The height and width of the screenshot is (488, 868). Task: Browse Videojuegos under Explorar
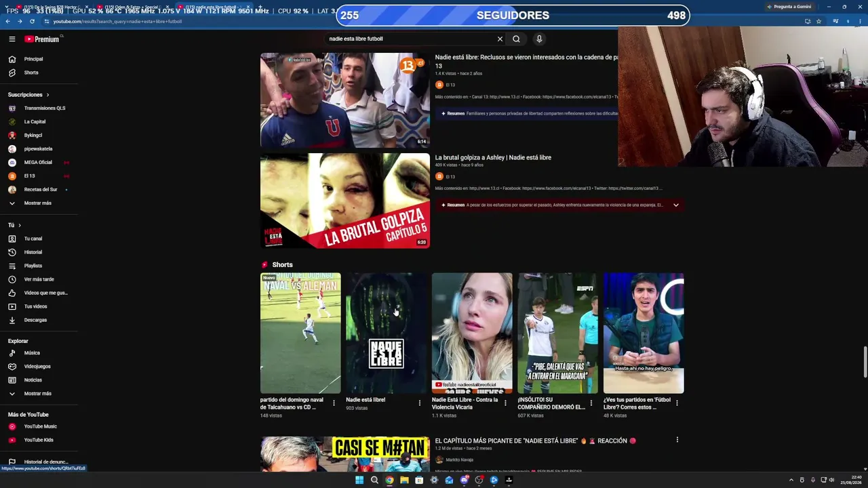tap(39, 367)
